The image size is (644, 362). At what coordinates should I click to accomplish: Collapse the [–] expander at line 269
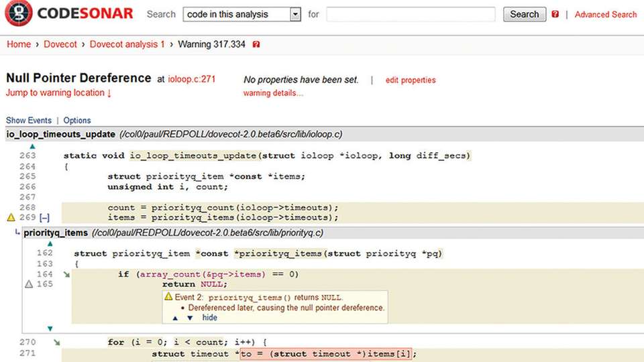click(45, 217)
